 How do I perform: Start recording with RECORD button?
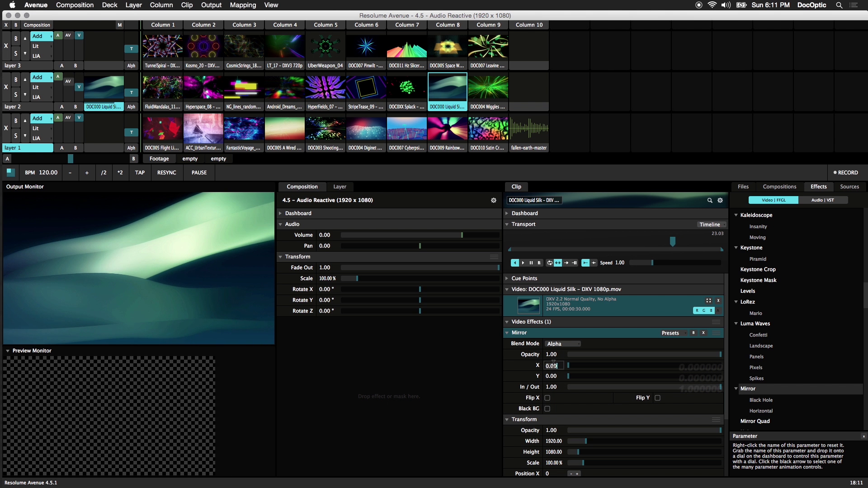(845, 173)
